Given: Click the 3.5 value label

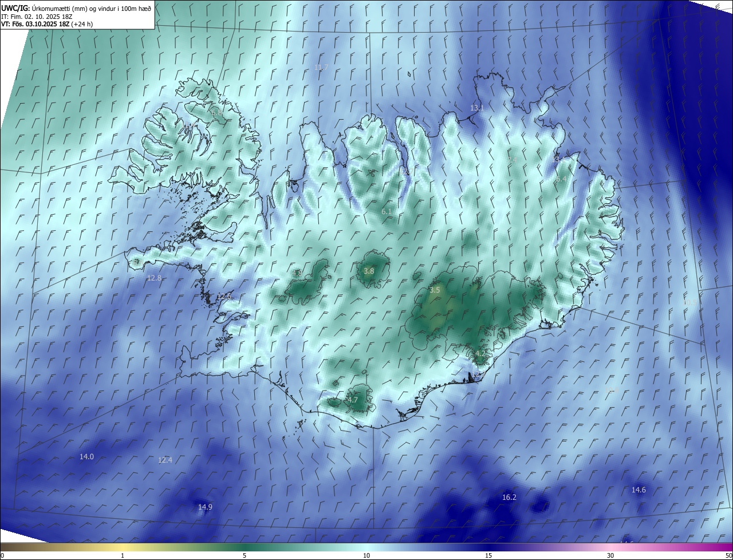Looking at the screenshot, I should 435,290.
